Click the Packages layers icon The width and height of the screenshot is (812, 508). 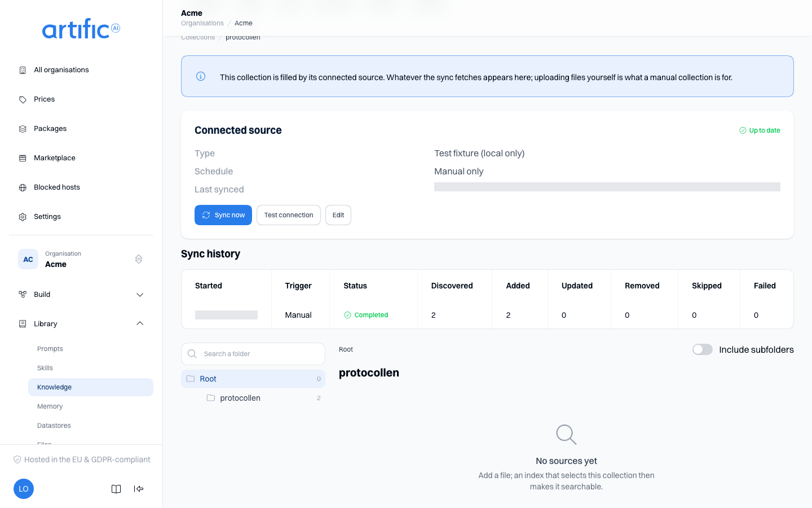pos(23,129)
